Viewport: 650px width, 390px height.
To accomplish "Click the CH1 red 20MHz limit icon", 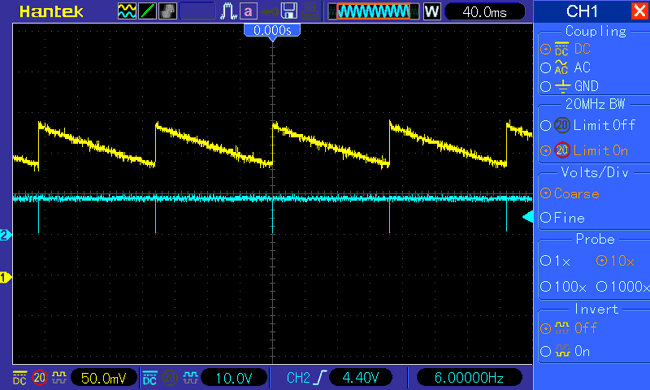I will [40, 378].
